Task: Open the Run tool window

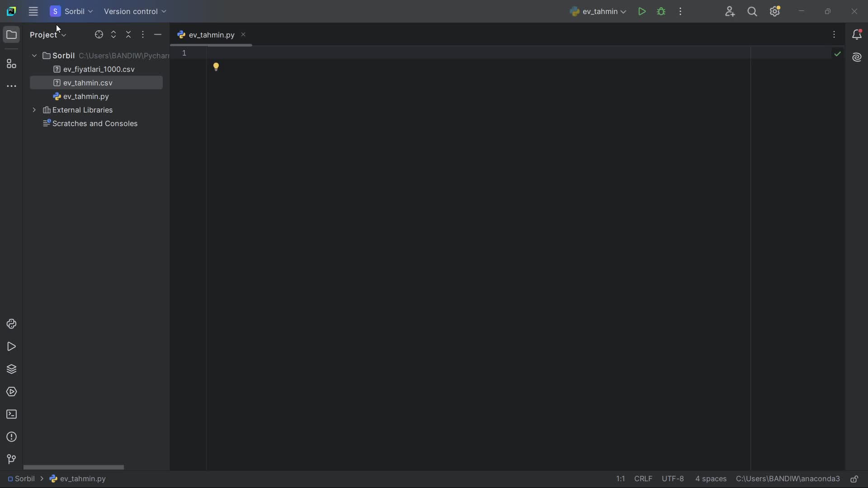Action: (x=11, y=347)
